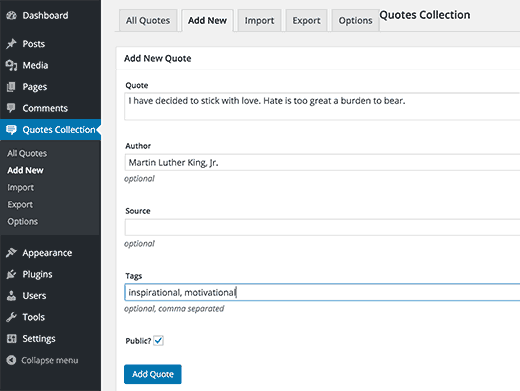Switch to the All Quotes tab
The image size is (520, 391).
tap(148, 21)
